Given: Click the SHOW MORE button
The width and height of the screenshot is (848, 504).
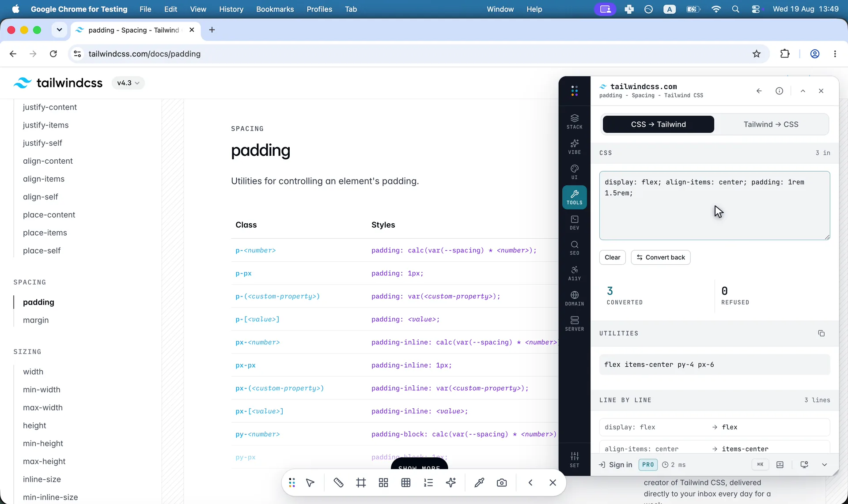Looking at the screenshot, I should point(419,467).
